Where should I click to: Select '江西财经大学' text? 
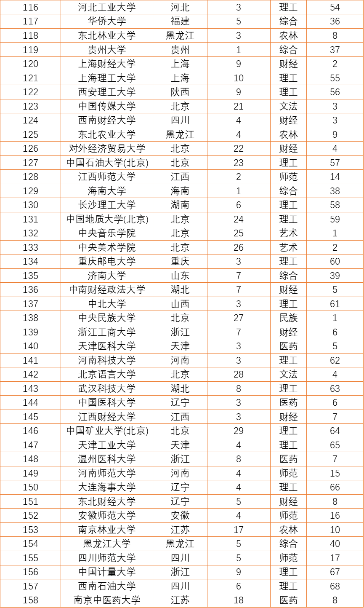107,417
